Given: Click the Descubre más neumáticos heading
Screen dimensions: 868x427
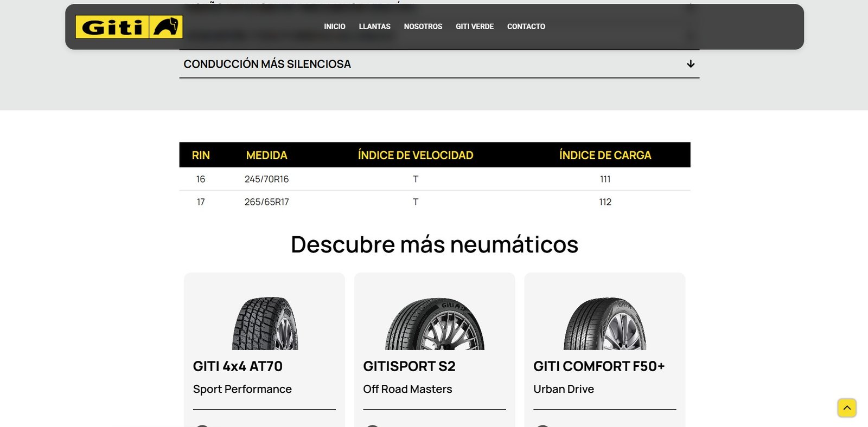Looking at the screenshot, I should click(x=435, y=244).
